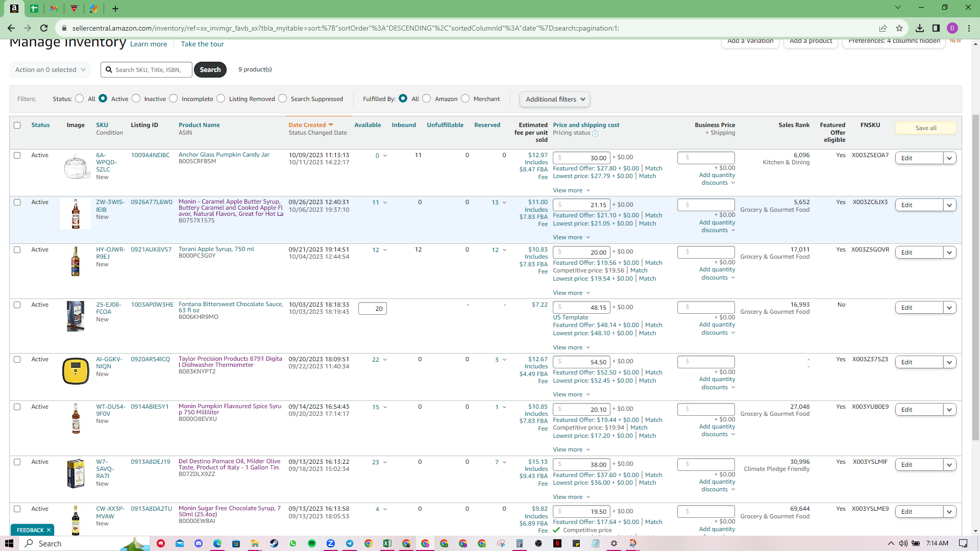Tick the select-all checkbox in table header

coord(17,126)
